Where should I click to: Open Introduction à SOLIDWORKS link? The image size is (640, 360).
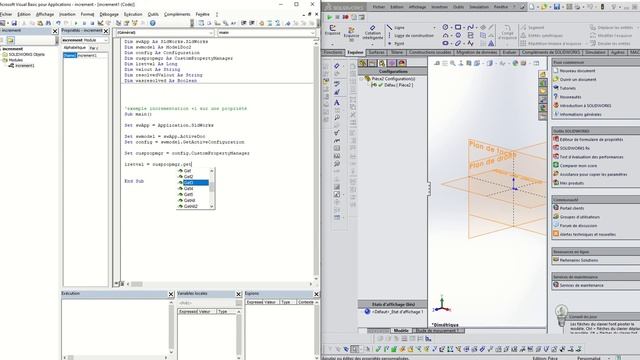(x=585, y=106)
